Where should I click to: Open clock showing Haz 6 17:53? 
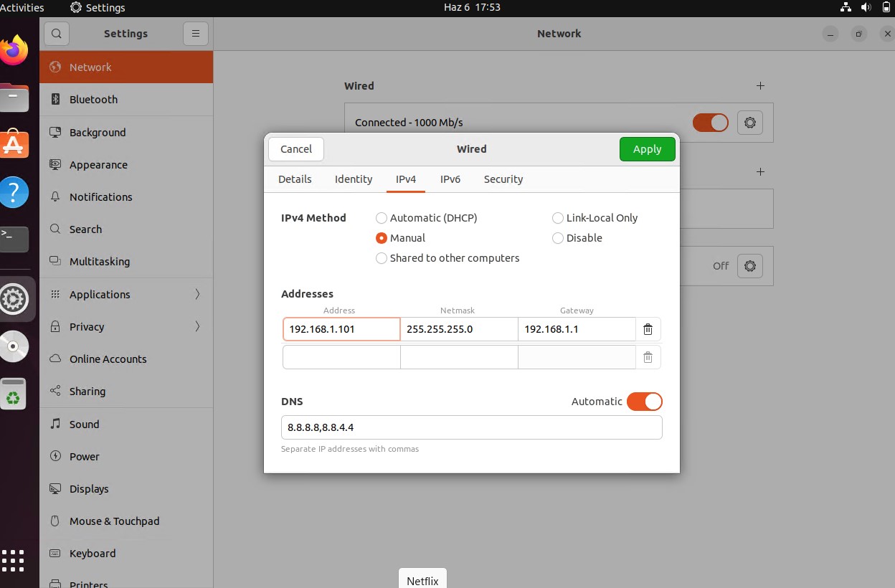[472, 7]
